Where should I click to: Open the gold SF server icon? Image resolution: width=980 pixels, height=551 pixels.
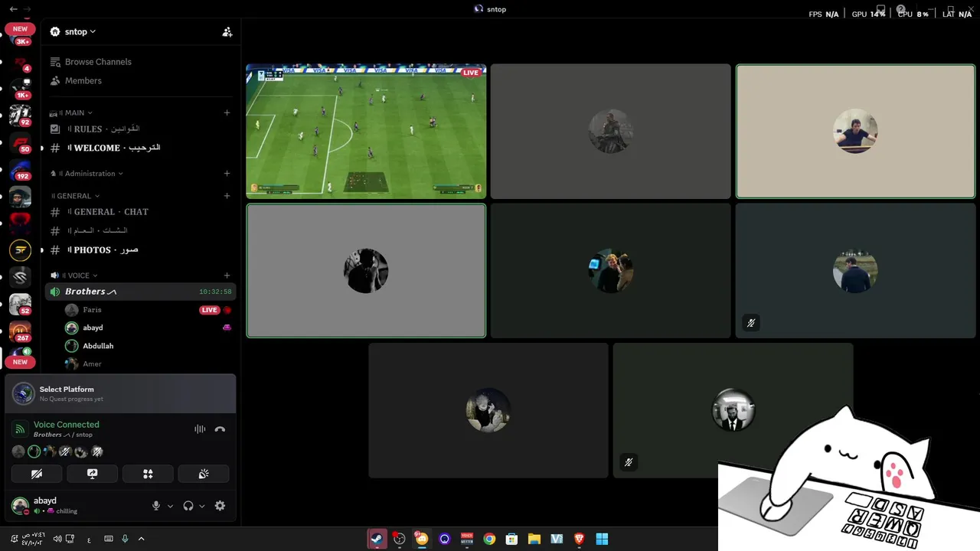coord(21,249)
